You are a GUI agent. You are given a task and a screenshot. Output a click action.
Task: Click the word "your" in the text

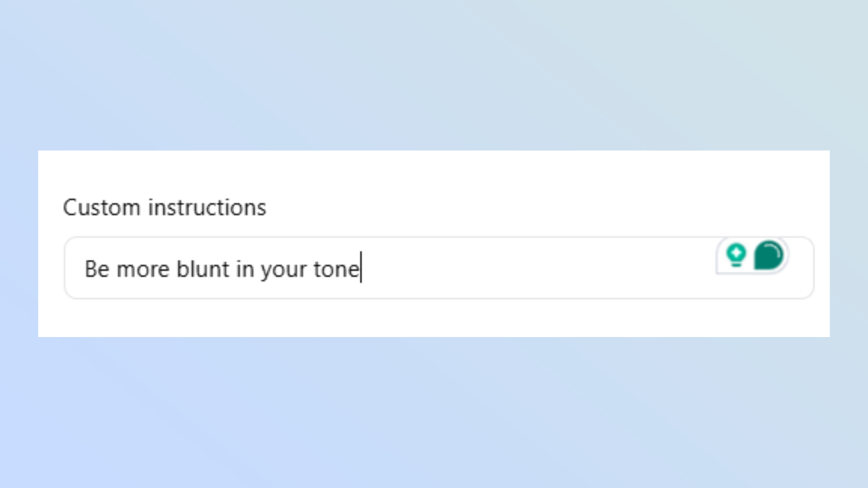[x=283, y=270]
